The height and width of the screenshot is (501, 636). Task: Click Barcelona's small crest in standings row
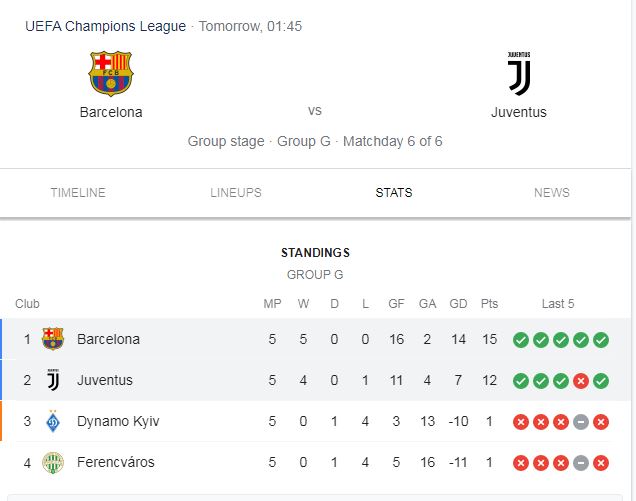pyautogui.click(x=53, y=339)
